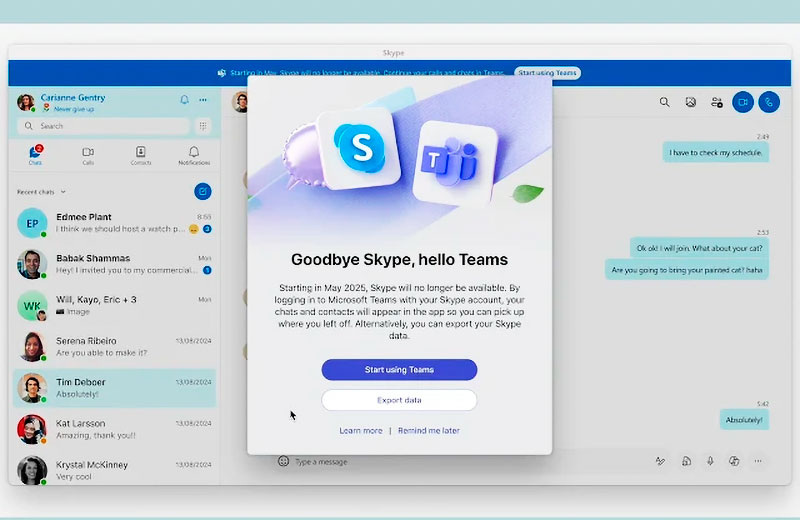Add people to the conversation icon

[716, 102]
